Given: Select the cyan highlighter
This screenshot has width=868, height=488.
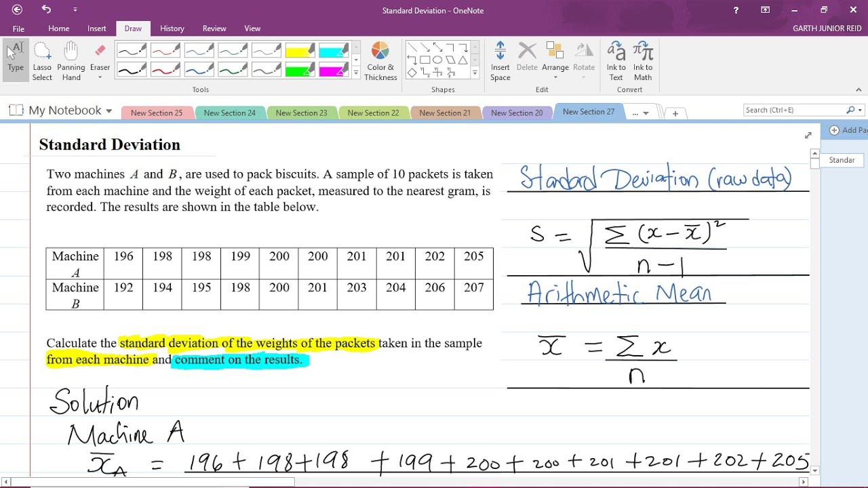Looking at the screenshot, I should [x=334, y=50].
